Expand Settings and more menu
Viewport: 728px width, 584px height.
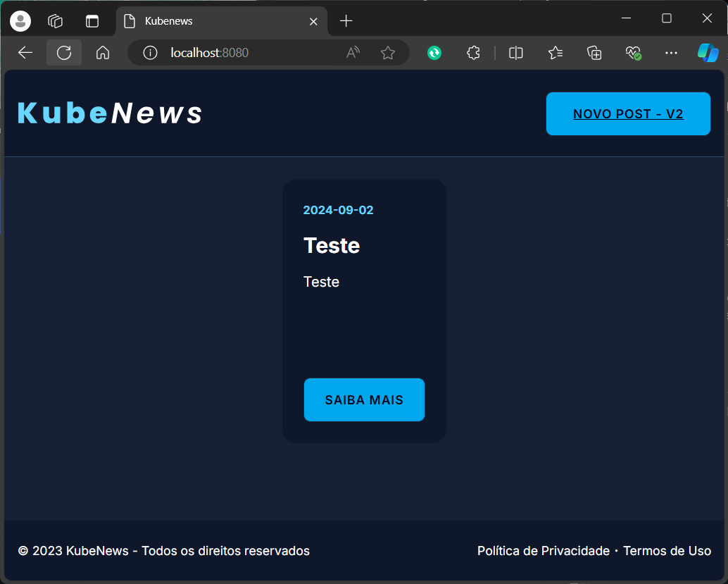point(671,53)
